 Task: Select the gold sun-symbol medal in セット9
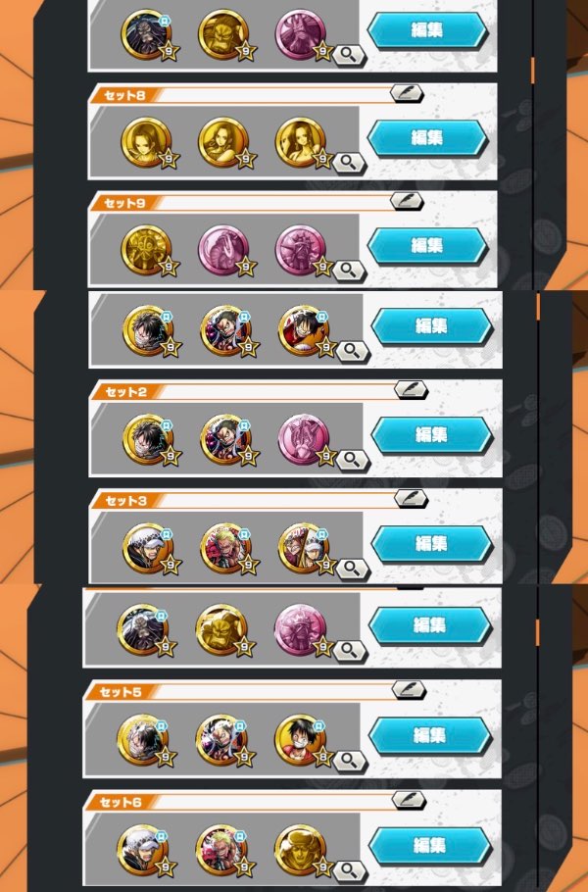tap(146, 250)
